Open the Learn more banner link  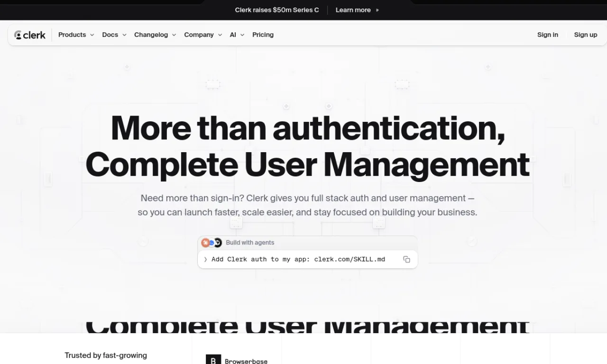(353, 10)
